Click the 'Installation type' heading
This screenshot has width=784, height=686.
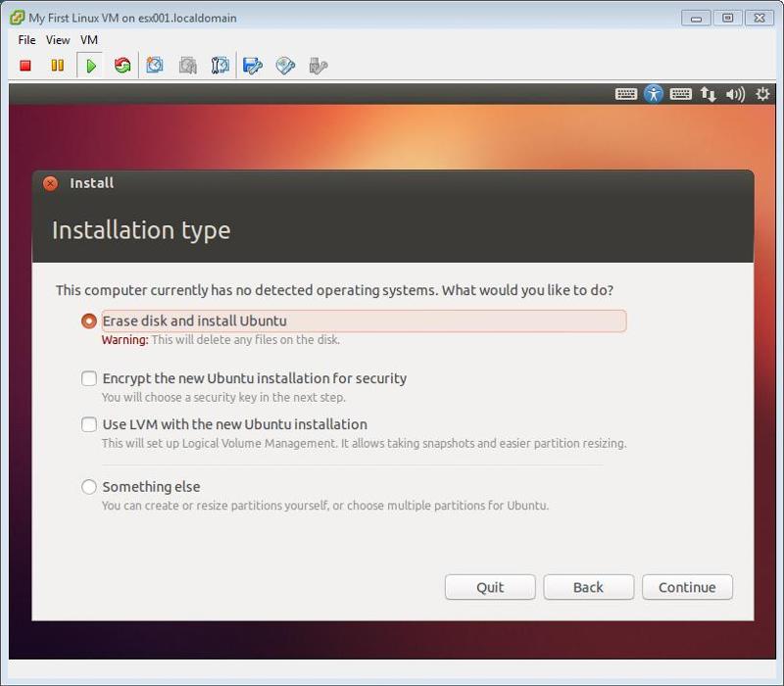[141, 231]
